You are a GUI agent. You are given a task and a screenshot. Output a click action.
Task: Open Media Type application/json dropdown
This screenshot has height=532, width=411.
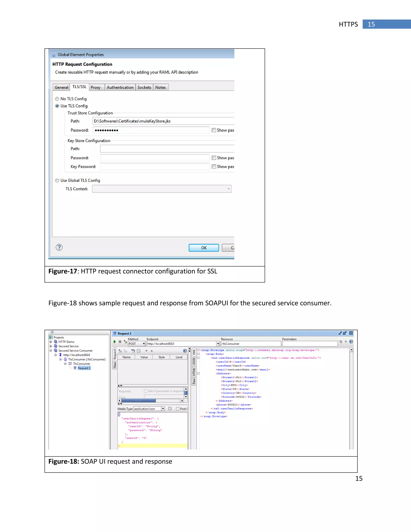click(163, 409)
